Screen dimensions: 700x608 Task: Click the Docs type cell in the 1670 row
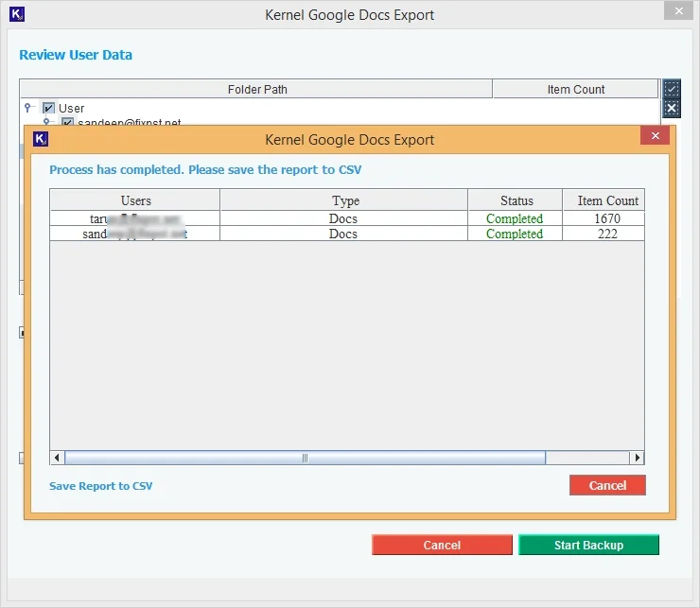click(343, 218)
